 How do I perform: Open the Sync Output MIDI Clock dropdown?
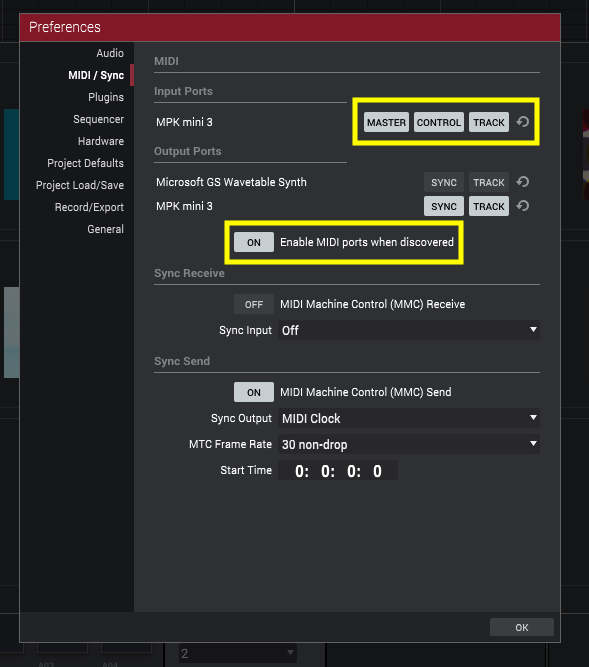[x=409, y=418]
